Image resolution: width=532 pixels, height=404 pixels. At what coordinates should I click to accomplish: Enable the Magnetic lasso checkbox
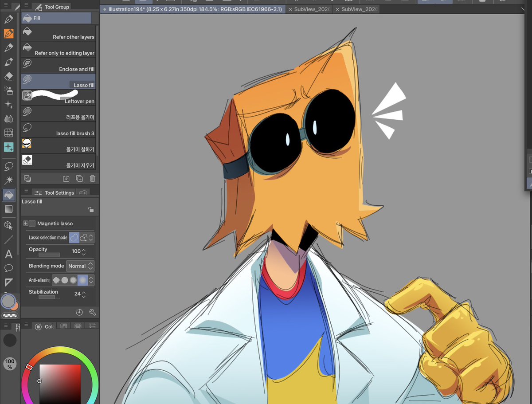[32, 224]
